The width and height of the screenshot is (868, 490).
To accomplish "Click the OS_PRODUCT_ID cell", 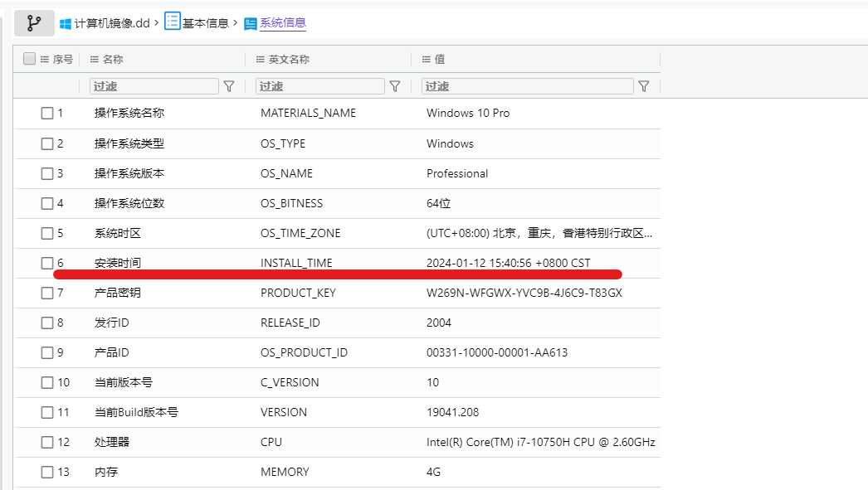I will pyautogui.click(x=304, y=353).
